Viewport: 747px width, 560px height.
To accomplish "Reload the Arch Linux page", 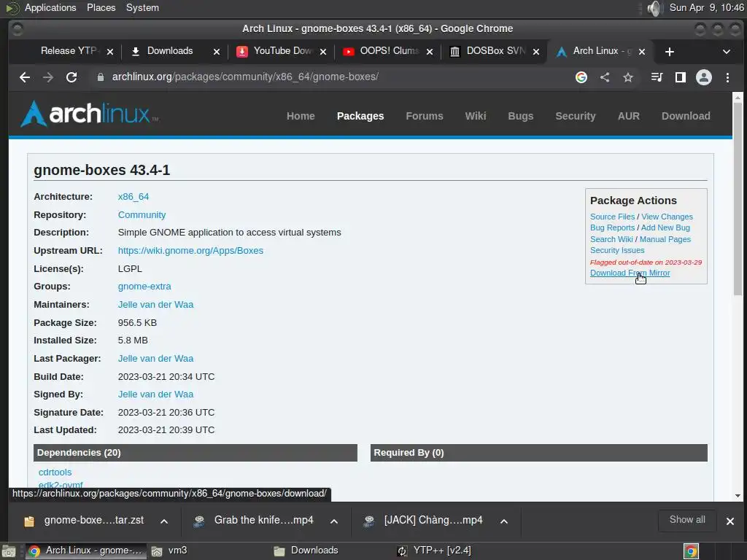I will (x=71, y=77).
